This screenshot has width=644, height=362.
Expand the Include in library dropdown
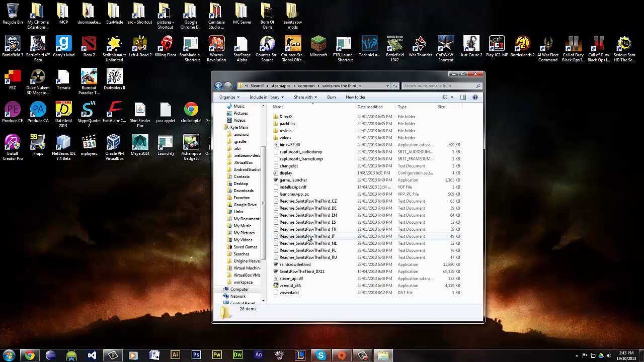click(x=267, y=97)
